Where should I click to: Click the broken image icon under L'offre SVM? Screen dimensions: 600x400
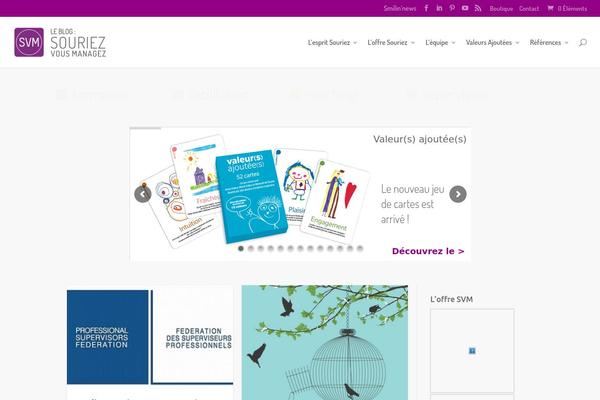coord(472,351)
